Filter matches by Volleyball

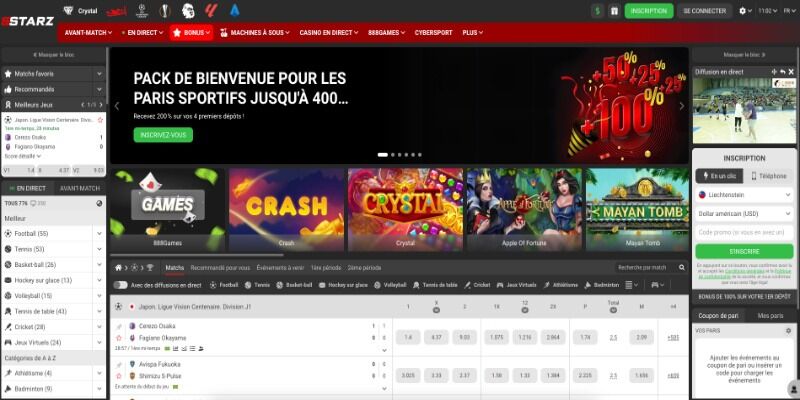(390, 285)
